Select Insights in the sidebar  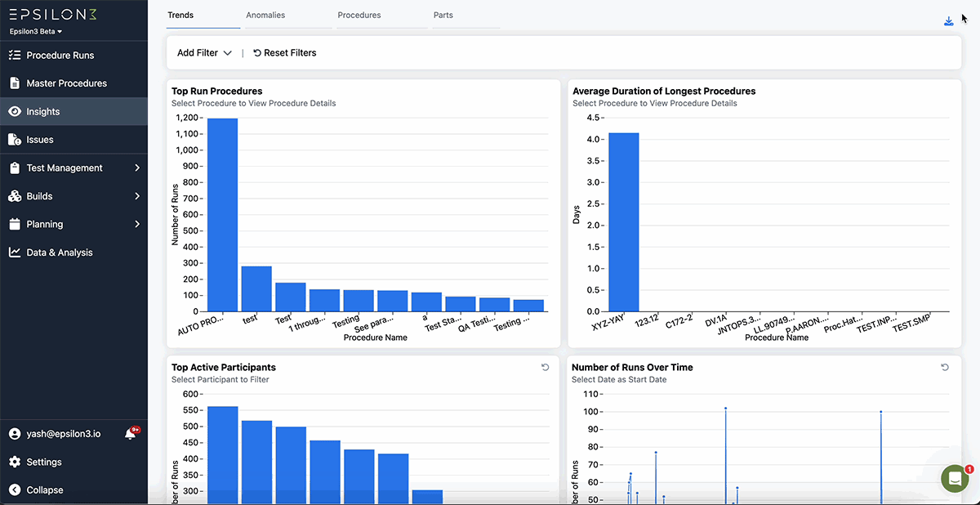[x=73, y=111]
